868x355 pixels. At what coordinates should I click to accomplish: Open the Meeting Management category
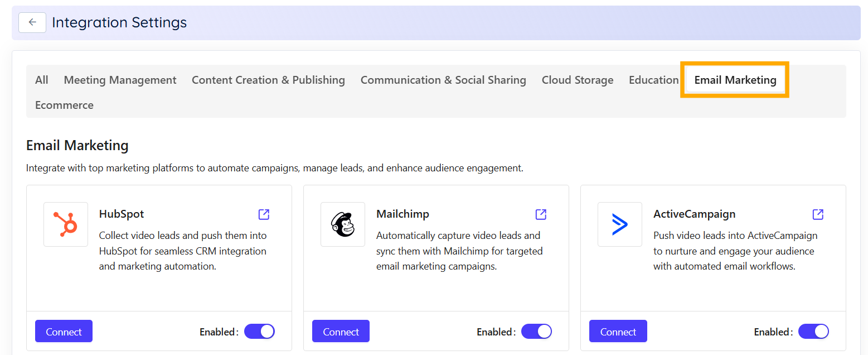[120, 80]
